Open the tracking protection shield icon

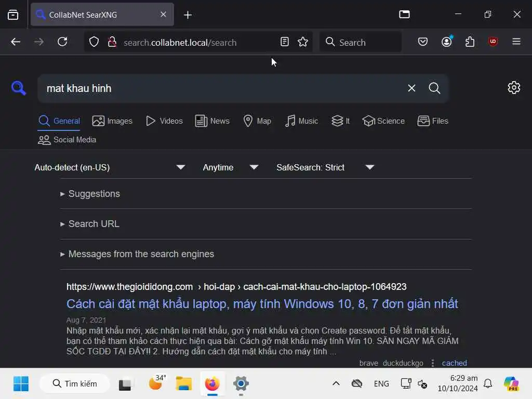(x=94, y=42)
